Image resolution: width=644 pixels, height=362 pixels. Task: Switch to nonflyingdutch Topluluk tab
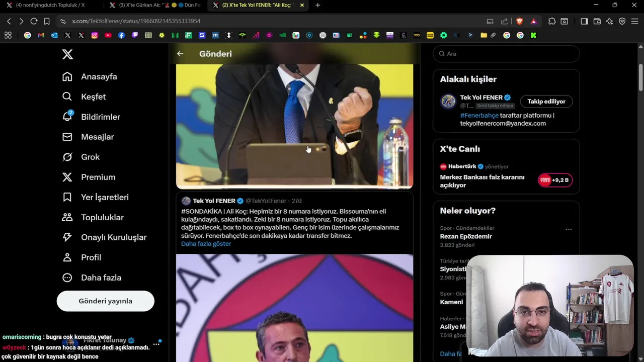point(50,5)
